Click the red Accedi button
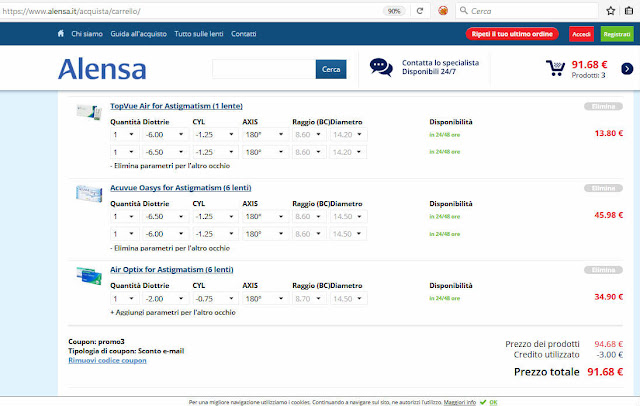640x406 pixels. 581,34
